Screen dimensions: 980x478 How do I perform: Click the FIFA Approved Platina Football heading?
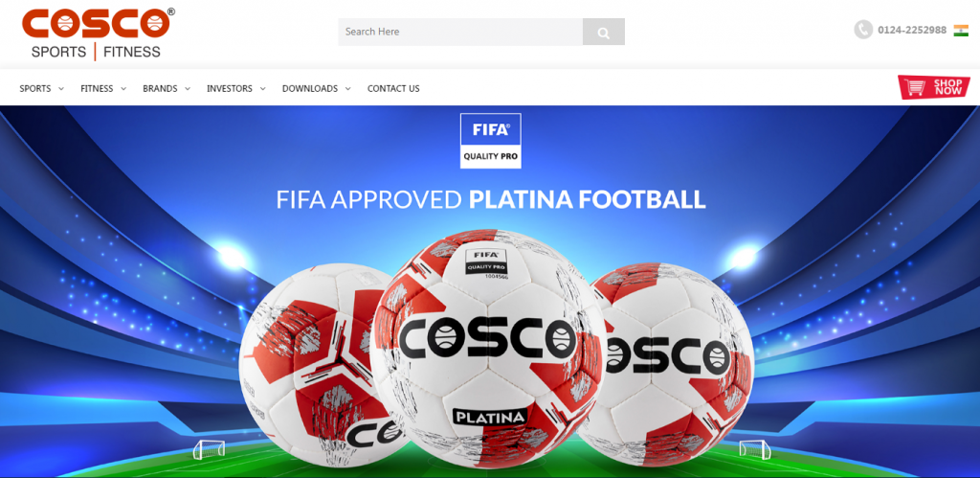pyautogui.click(x=491, y=199)
